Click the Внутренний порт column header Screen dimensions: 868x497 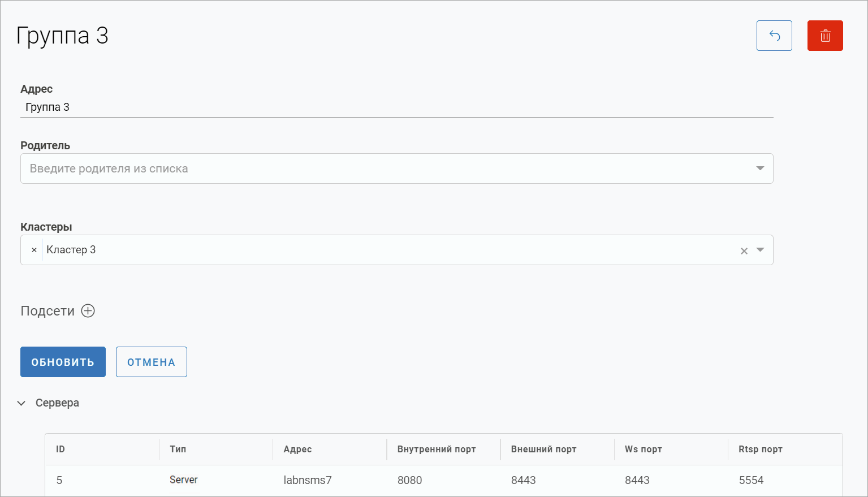coord(436,450)
